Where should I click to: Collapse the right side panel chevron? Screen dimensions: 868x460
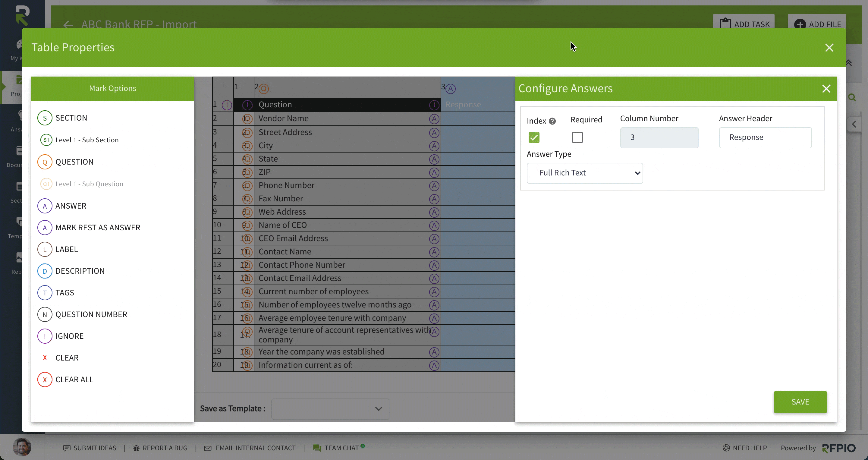pyautogui.click(x=854, y=124)
